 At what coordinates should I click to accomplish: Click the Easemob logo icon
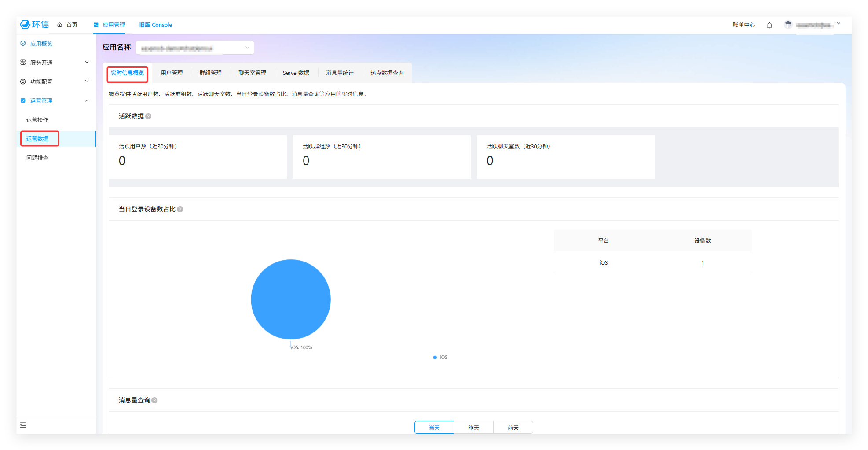click(x=26, y=25)
